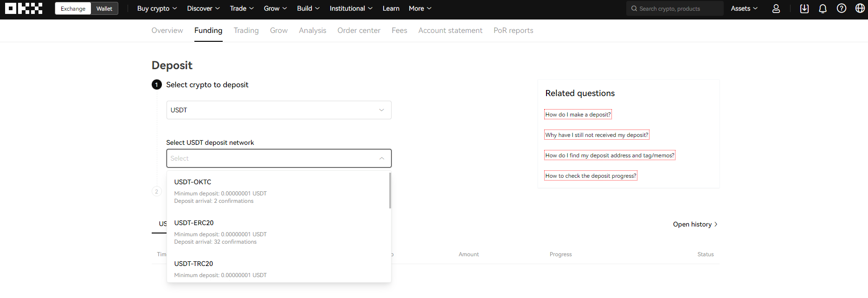Screen dimensions: 868x298
Task: Click Amount column header
Action: pyautogui.click(x=469, y=254)
